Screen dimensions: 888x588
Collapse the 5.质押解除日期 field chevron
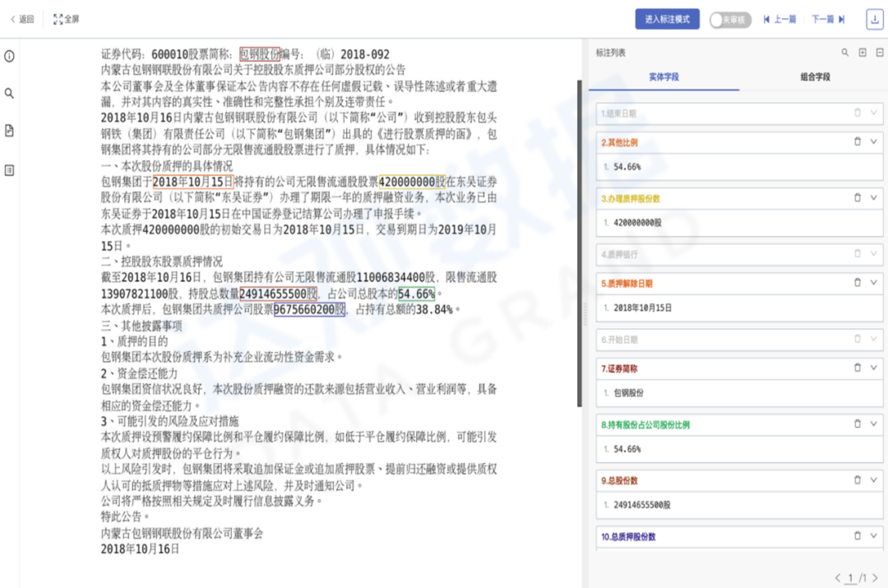tap(874, 283)
